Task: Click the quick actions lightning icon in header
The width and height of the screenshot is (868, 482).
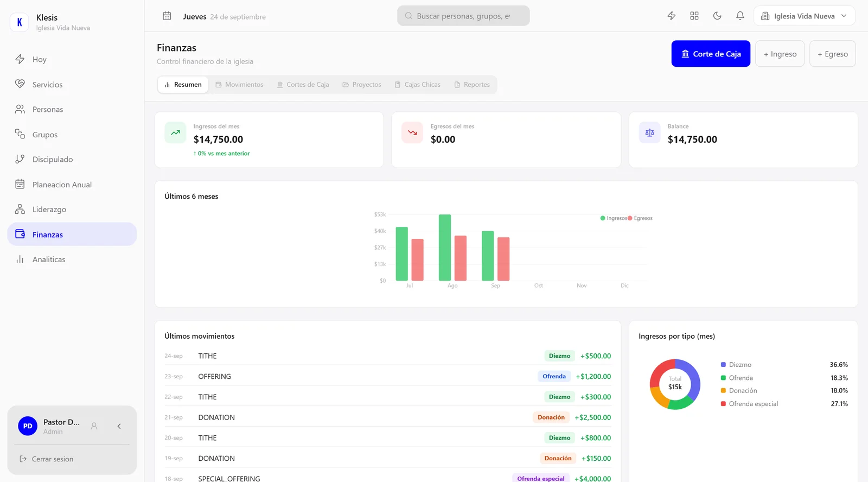Action: pos(672,16)
